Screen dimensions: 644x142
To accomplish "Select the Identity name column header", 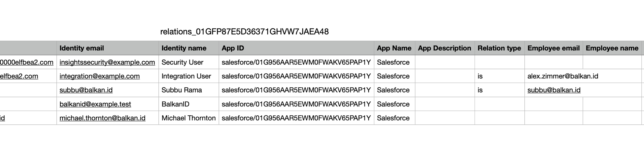I will [x=184, y=48].
